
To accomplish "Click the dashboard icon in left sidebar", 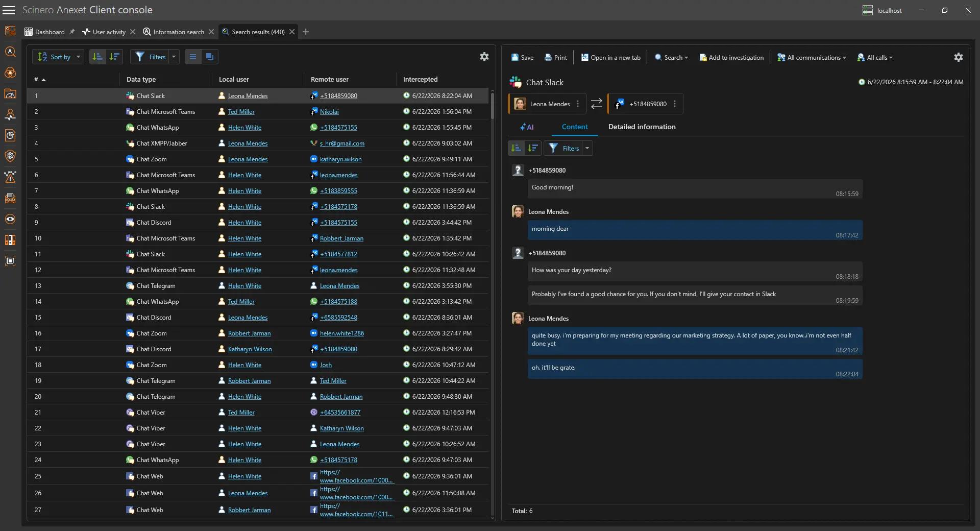I will pyautogui.click(x=10, y=31).
